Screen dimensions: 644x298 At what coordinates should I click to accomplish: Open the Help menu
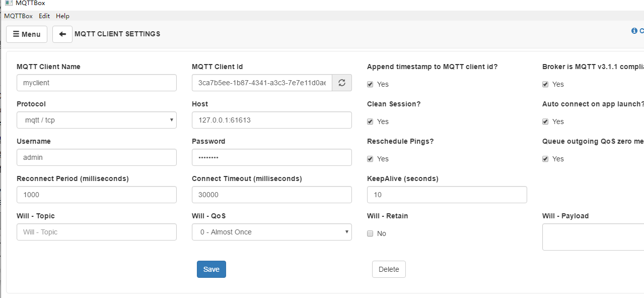(x=62, y=16)
